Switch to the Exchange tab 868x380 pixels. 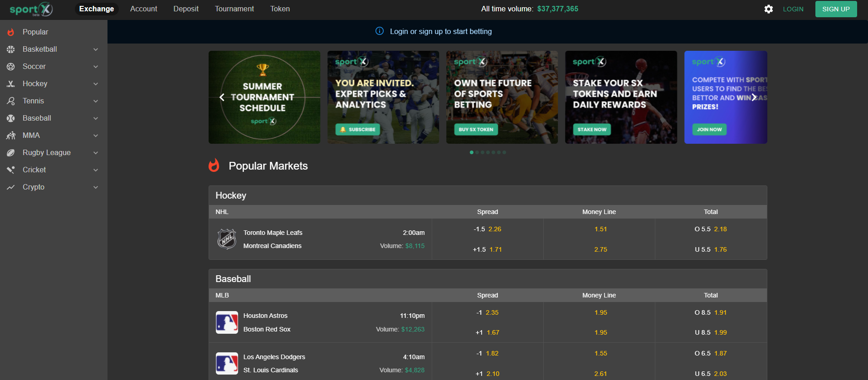pos(97,9)
